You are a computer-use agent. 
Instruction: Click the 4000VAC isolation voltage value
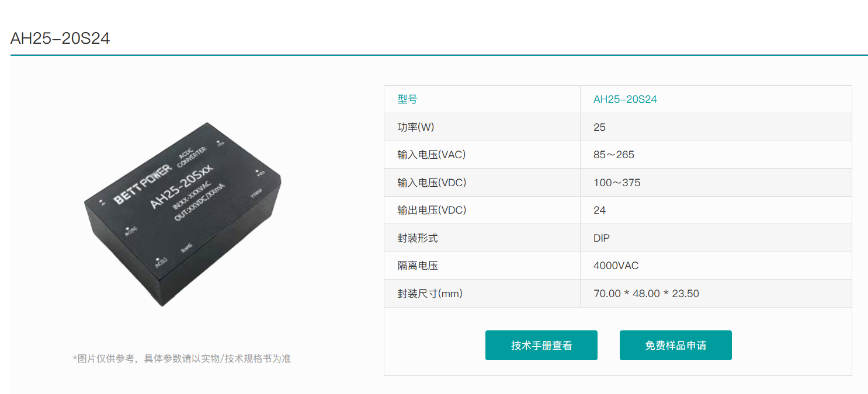coord(616,266)
